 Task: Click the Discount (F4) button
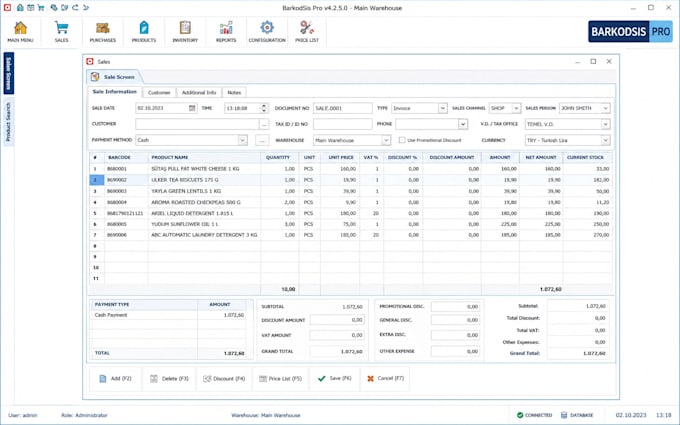[224, 379]
